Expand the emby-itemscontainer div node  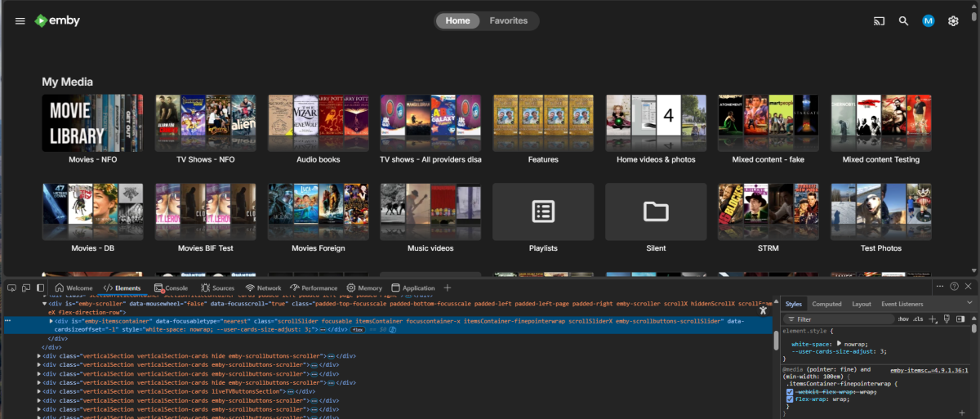point(52,322)
